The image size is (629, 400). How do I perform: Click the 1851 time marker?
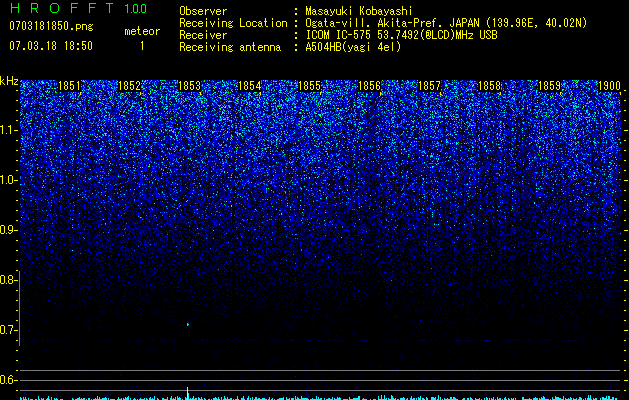(x=69, y=86)
